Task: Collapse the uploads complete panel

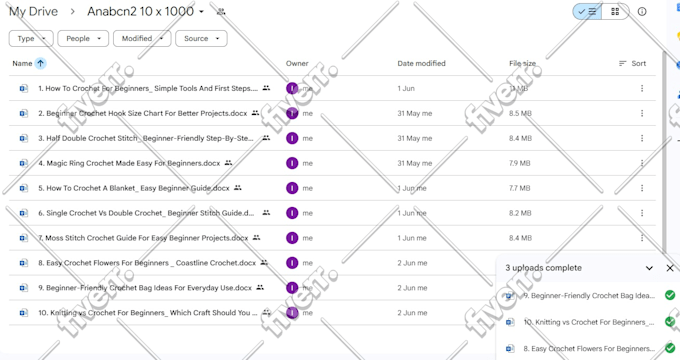Action: point(649,268)
